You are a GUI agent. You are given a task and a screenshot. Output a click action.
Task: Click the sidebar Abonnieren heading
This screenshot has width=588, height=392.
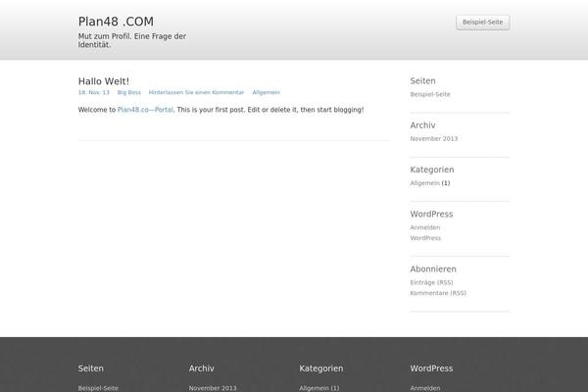click(x=433, y=269)
